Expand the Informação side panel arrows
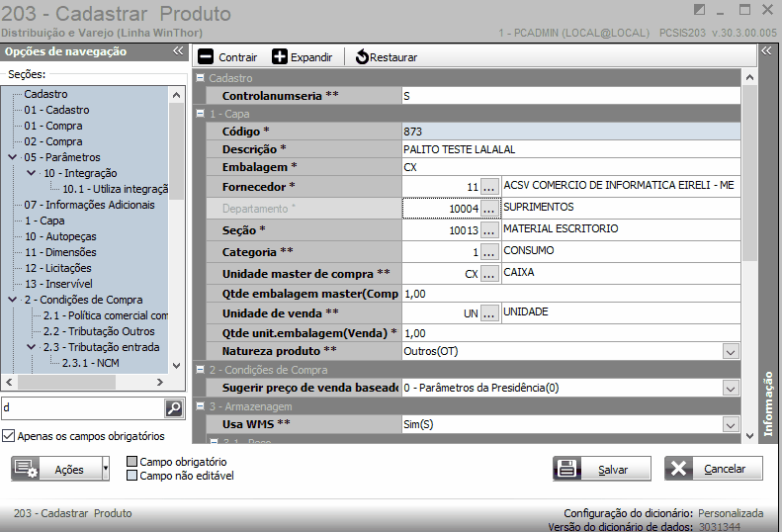782x532 pixels. click(766, 50)
